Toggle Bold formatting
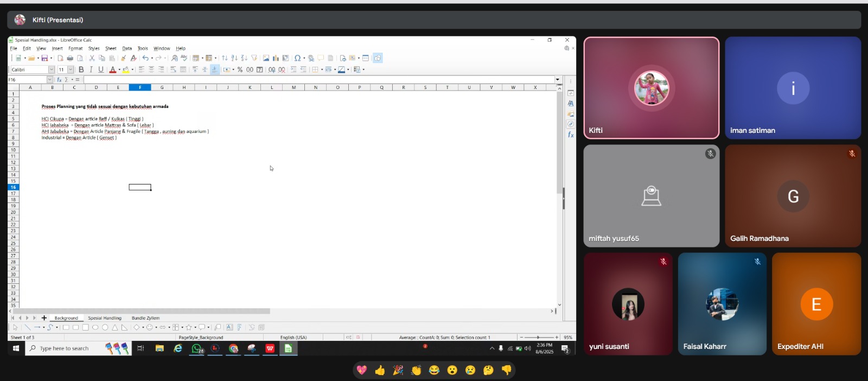The height and width of the screenshot is (381, 868). tap(81, 69)
